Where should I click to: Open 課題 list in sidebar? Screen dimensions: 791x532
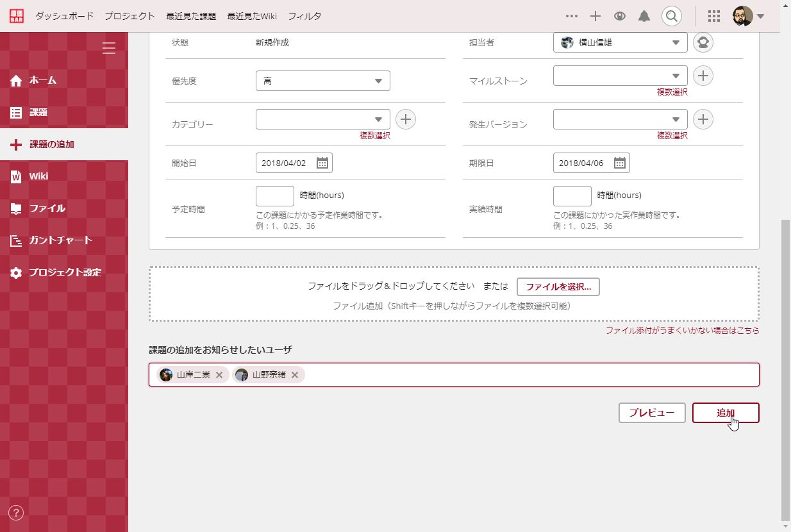pos(64,112)
